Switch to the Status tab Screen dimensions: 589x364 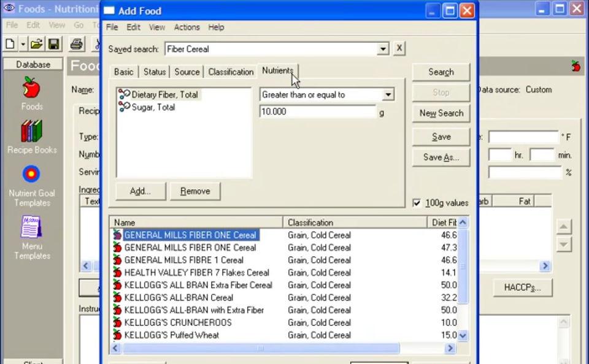(155, 72)
